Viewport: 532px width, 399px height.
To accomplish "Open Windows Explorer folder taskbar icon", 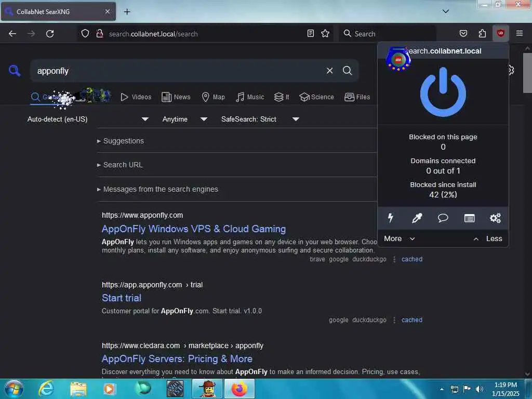I will tap(78, 389).
